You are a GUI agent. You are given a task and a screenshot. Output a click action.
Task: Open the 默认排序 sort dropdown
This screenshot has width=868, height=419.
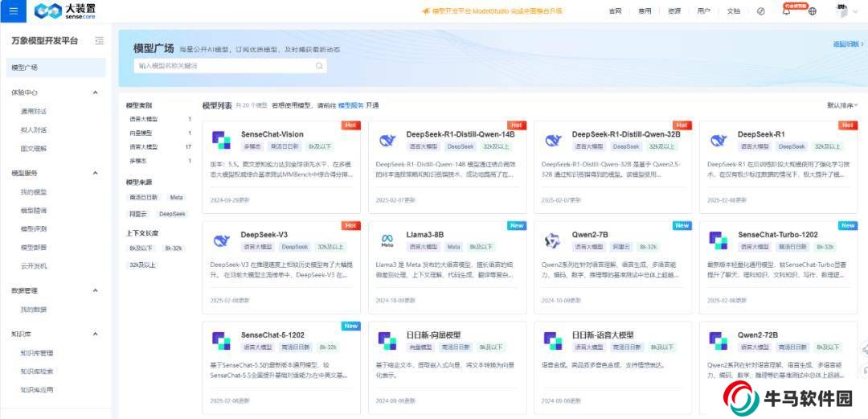tap(842, 105)
